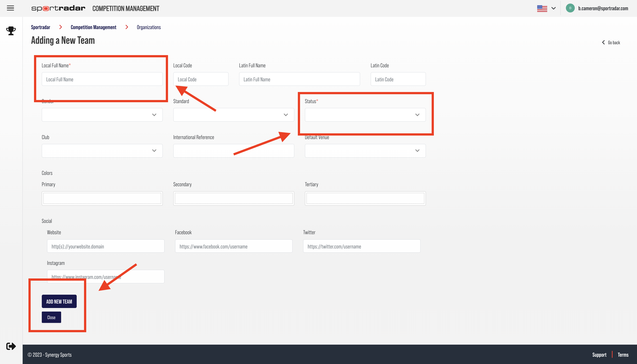
Task: Focus the International Reference field
Action: click(x=234, y=151)
